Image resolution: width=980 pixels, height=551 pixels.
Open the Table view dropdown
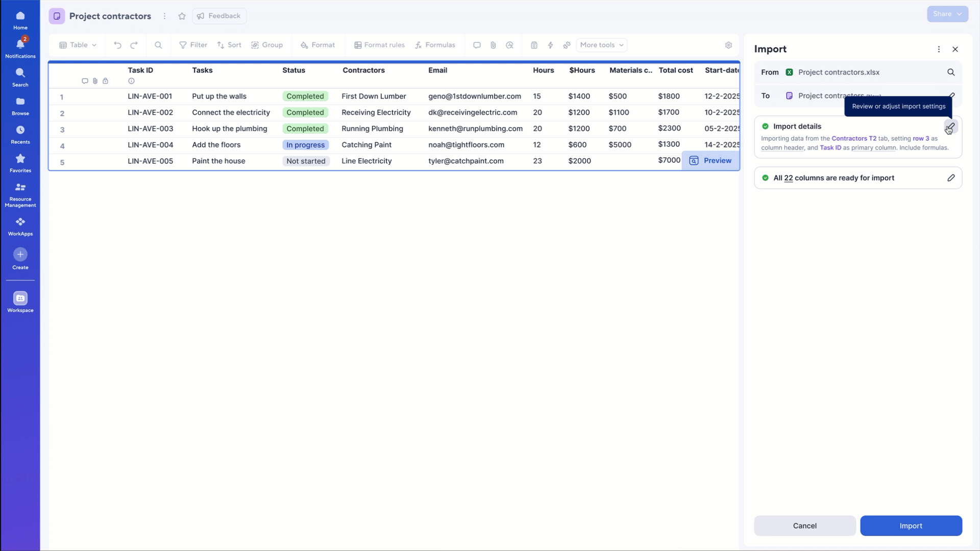tap(78, 45)
